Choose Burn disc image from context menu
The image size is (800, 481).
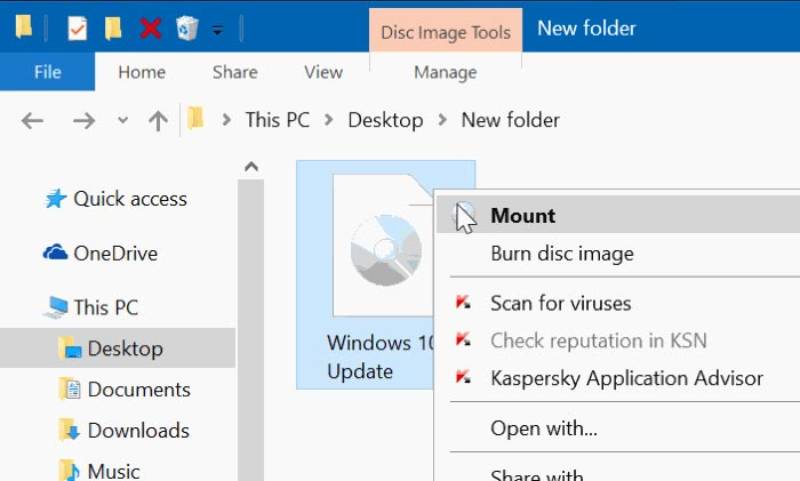(x=561, y=254)
